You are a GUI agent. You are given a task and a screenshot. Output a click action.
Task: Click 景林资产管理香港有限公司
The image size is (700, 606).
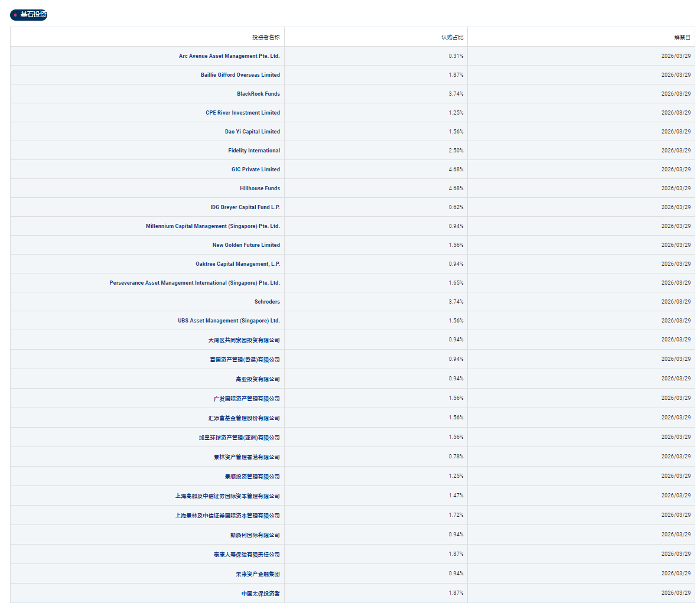[246, 457]
